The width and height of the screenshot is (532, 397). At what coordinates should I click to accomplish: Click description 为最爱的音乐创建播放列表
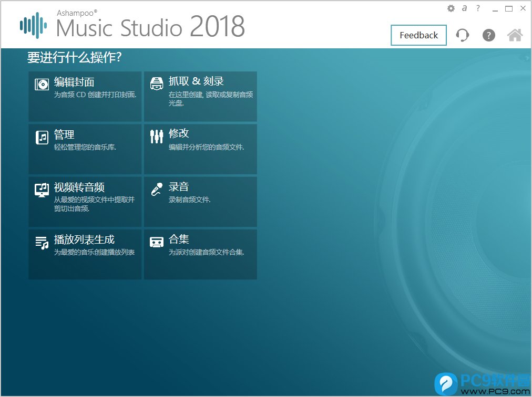(94, 252)
